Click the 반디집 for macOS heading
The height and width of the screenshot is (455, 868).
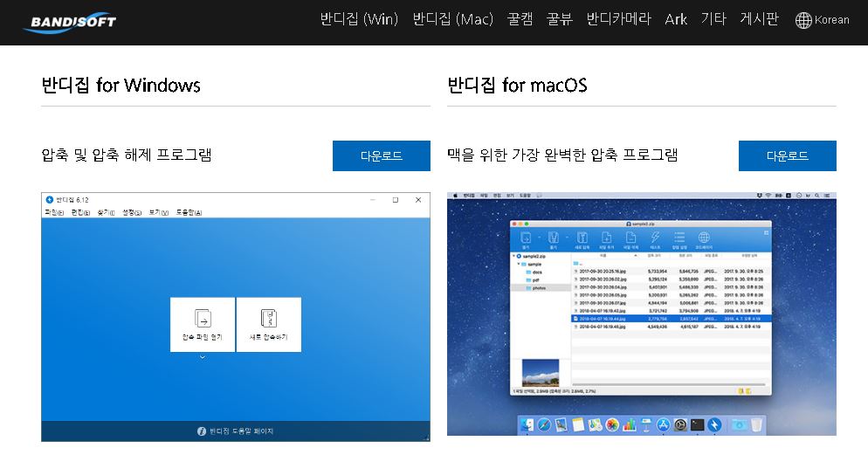point(517,86)
